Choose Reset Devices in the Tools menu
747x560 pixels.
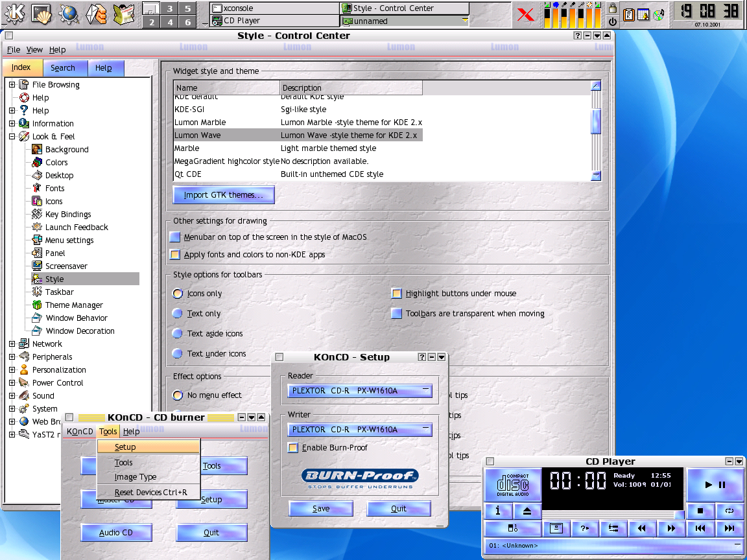click(148, 493)
